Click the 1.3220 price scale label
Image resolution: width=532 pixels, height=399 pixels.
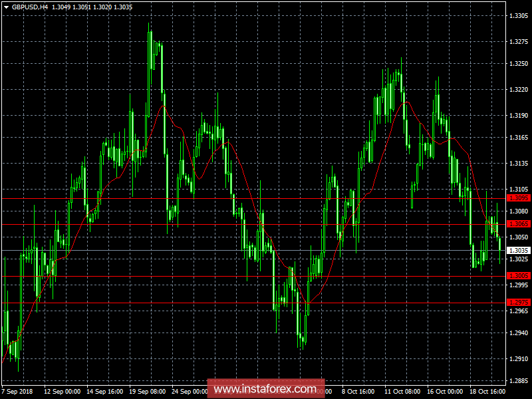point(518,89)
